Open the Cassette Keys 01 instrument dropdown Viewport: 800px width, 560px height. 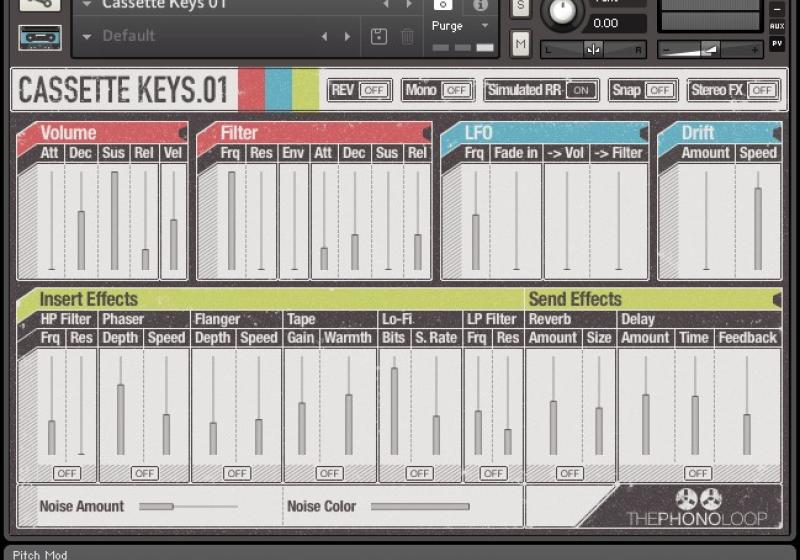[x=87, y=5]
